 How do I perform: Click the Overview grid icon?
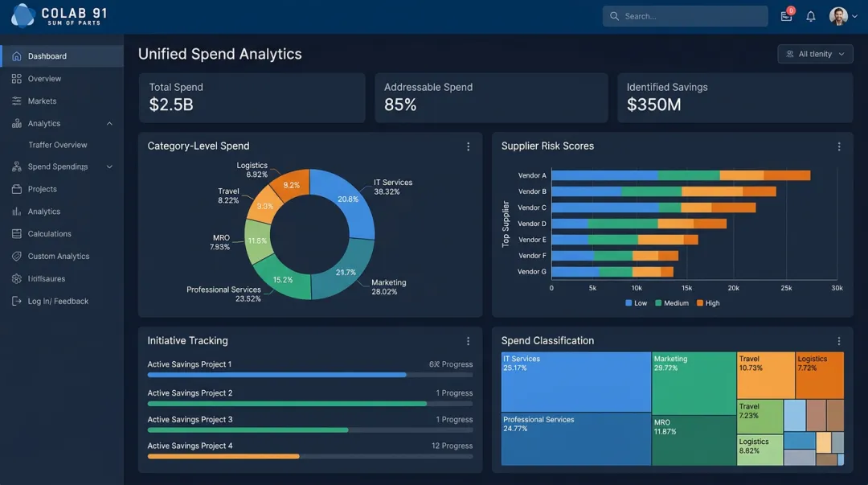[x=17, y=79]
